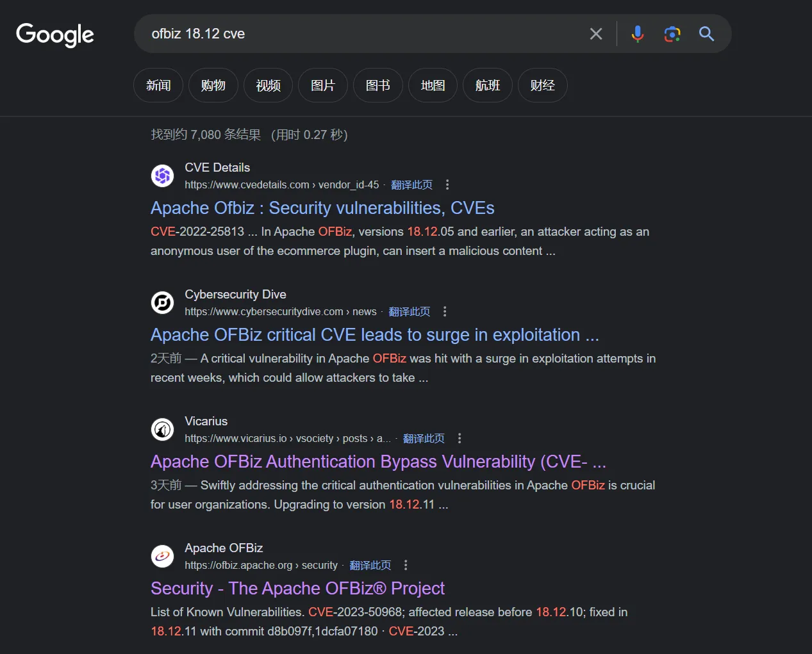Expand more options for ofbiz.apache.org result
Viewport: 812px width, 654px height.
coord(406,565)
